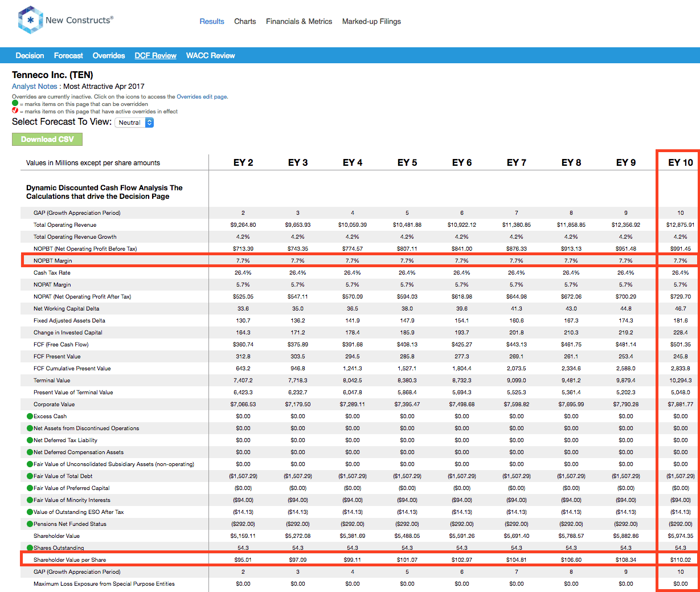700x592 pixels.
Task: Select the Decision menu item
Action: pyautogui.click(x=30, y=56)
